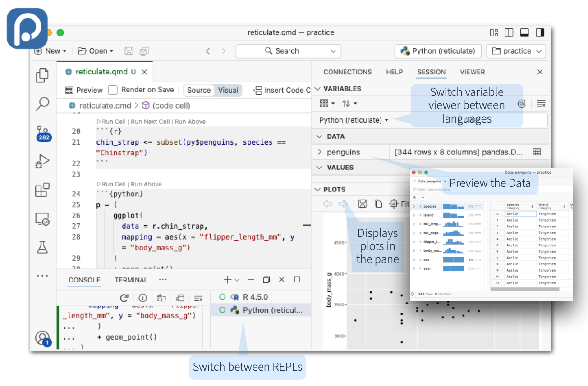588x386 pixels.
Task: Open the Accounts icon with badge
Action: 43,338
